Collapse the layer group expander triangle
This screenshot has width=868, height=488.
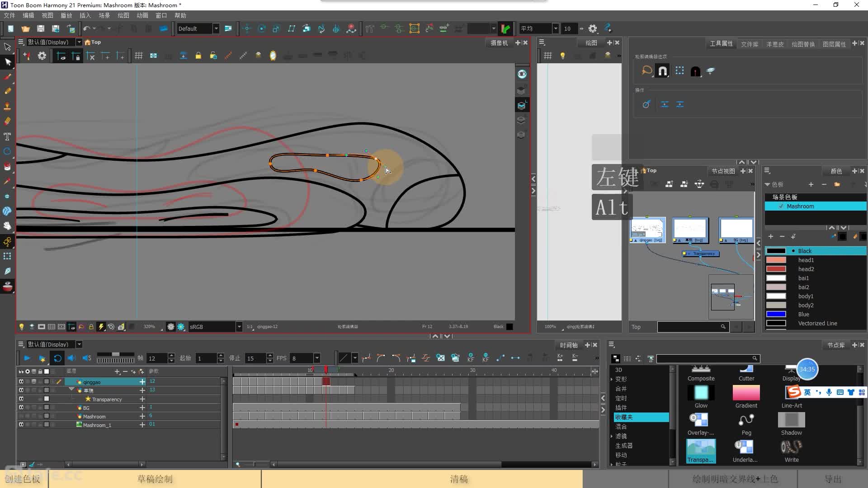pyautogui.click(x=71, y=389)
